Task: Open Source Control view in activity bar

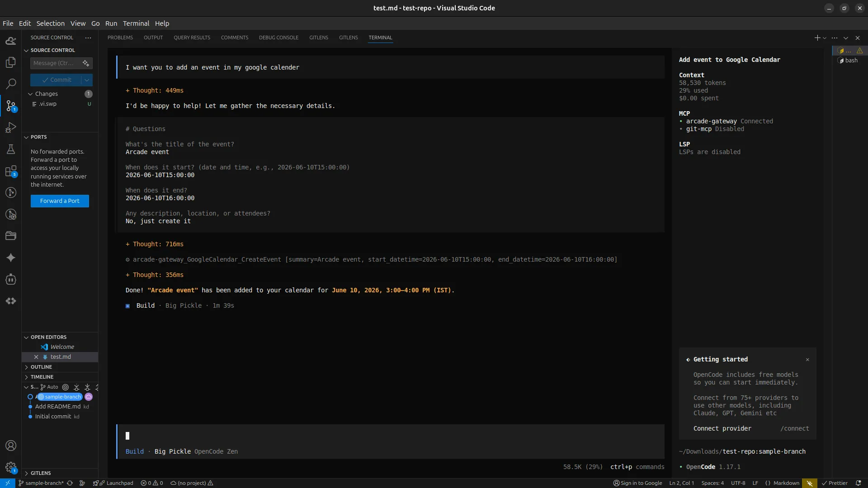Action: tap(11, 106)
